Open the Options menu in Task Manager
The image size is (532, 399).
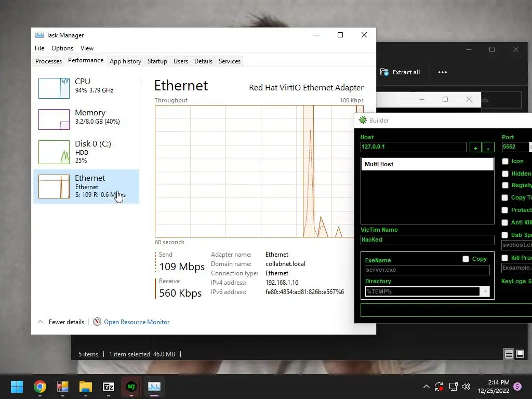pos(62,48)
